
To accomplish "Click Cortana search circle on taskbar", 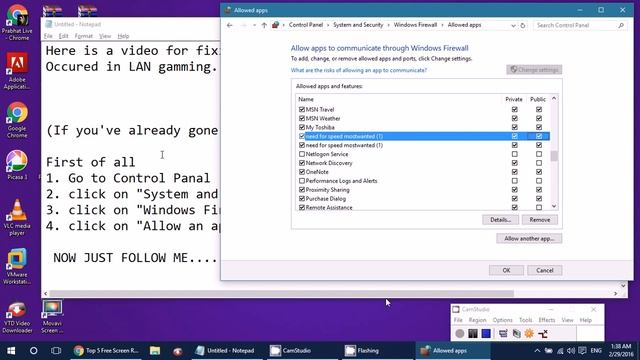I will [33, 351].
